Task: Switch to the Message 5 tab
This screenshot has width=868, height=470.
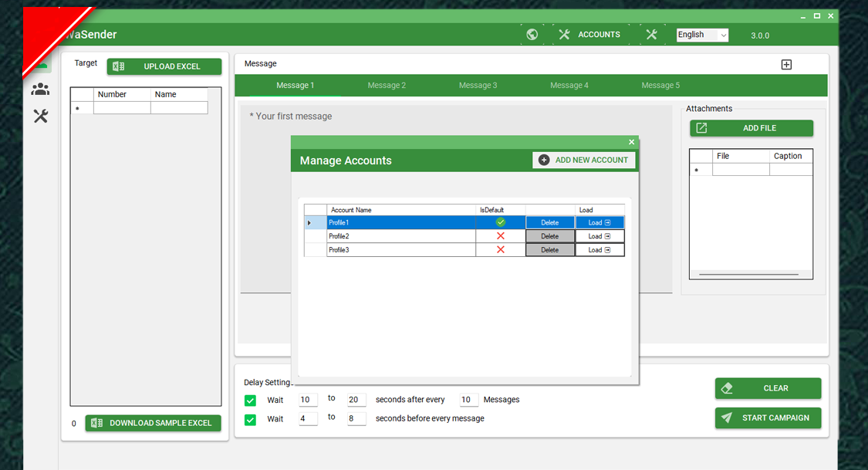Action: tap(660, 86)
